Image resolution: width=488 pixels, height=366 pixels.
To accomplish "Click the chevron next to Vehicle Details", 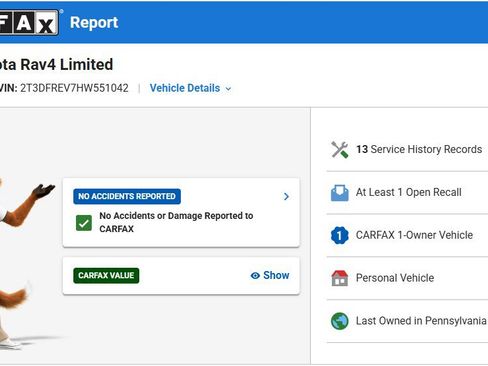I will coord(228,89).
